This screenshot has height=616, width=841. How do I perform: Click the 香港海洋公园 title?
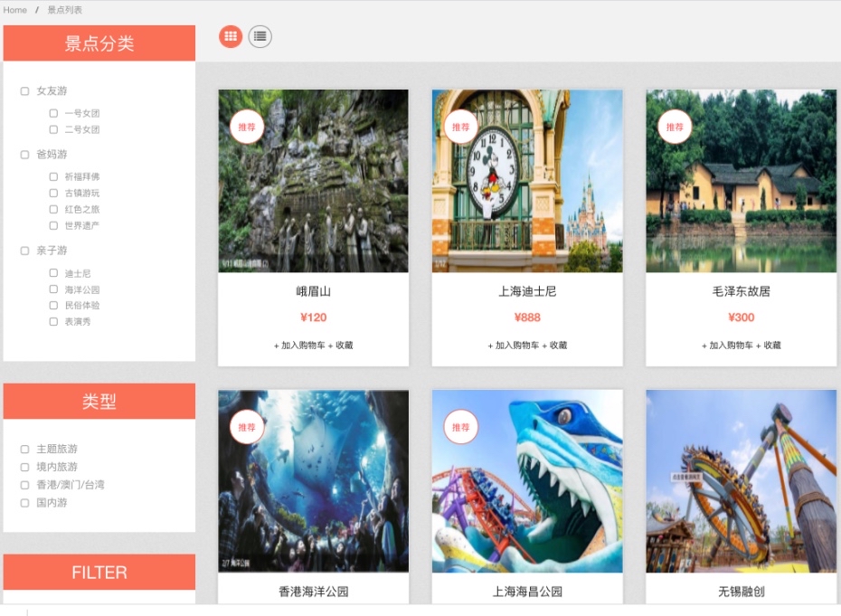tap(313, 592)
